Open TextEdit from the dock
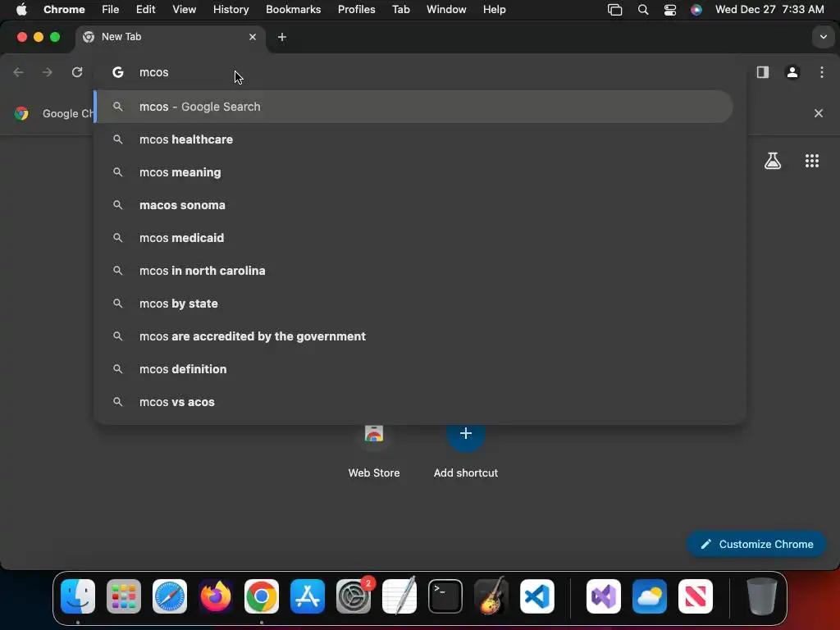This screenshot has width=840, height=630. [x=399, y=596]
